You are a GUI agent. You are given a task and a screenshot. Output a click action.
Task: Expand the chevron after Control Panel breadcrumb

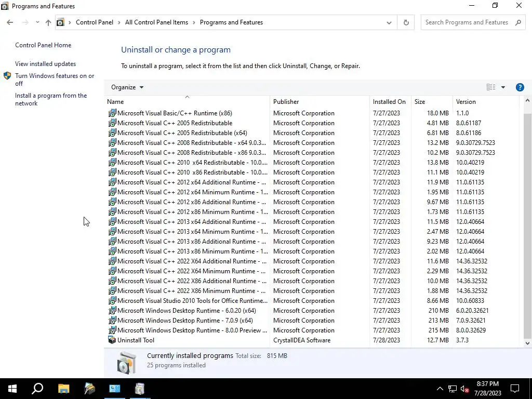[x=119, y=22]
